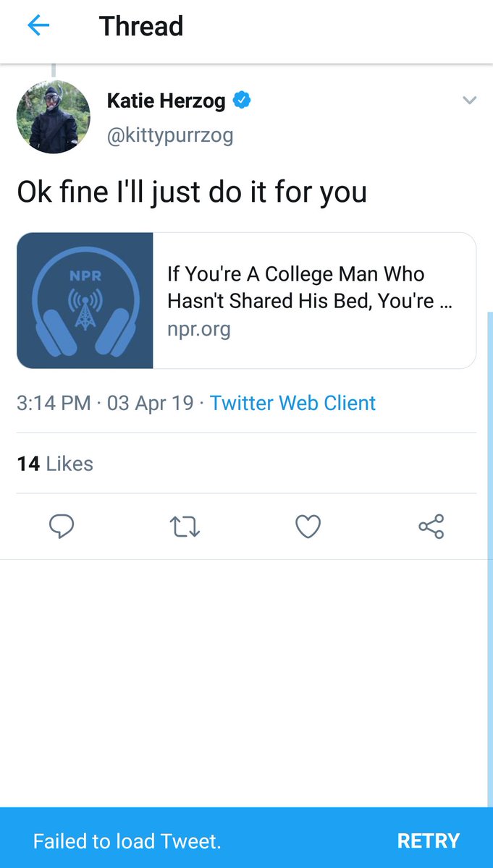Screen dimensions: 493x868
Task: Open the NPR headphones logo thumbnail
Action: point(85,300)
